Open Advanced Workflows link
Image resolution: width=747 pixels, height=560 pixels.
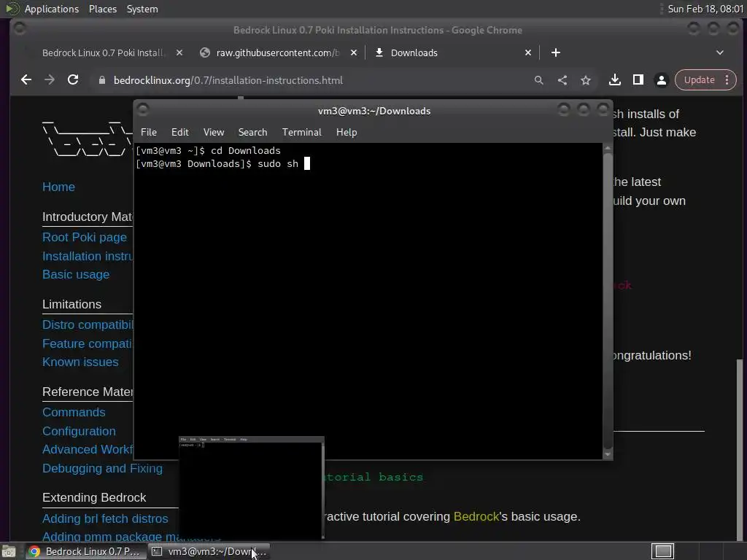pos(88,449)
